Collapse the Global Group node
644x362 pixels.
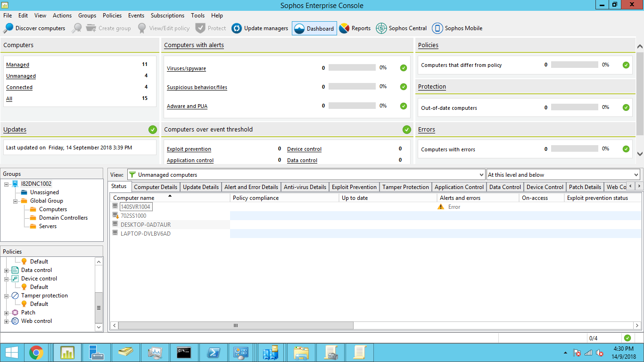point(16,201)
